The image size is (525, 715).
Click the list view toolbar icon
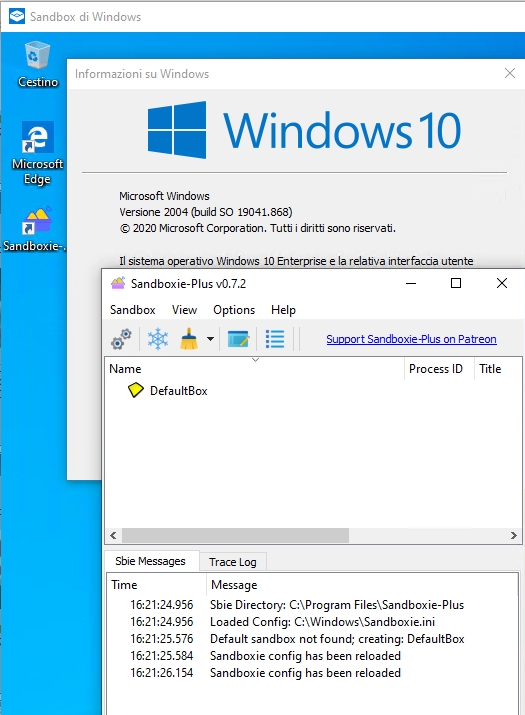point(275,339)
